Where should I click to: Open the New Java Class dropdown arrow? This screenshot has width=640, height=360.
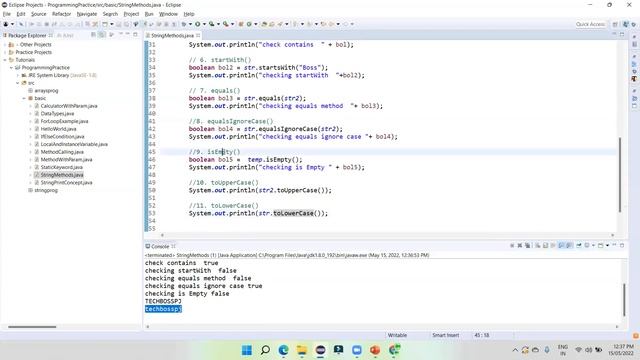coord(256,24)
